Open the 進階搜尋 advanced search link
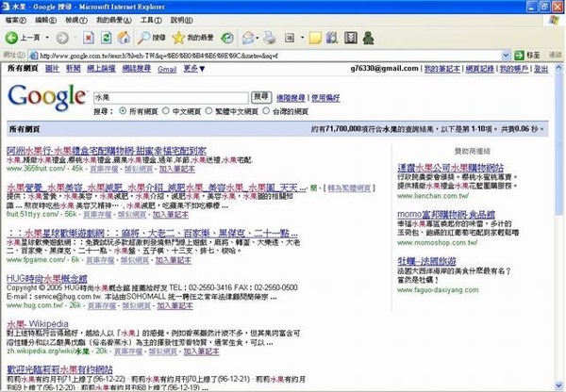The image size is (566, 392). coord(291,98)
